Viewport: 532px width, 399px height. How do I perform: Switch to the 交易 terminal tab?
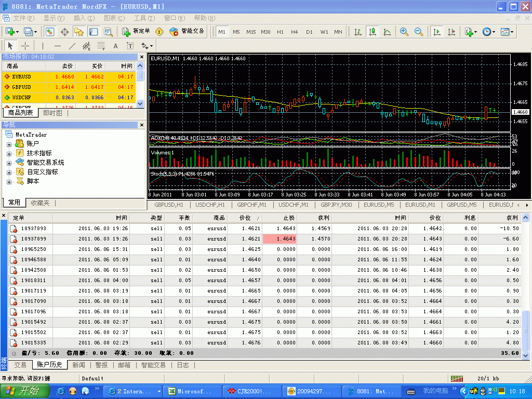coord(20,365)
